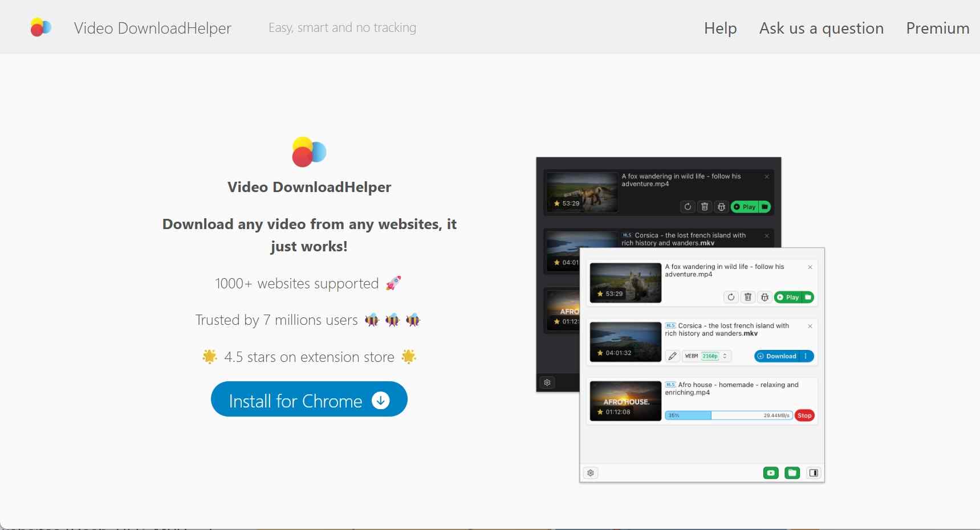980x530 pixels.
Task: Click the Install for Chrome button
Action: (309, 399)
